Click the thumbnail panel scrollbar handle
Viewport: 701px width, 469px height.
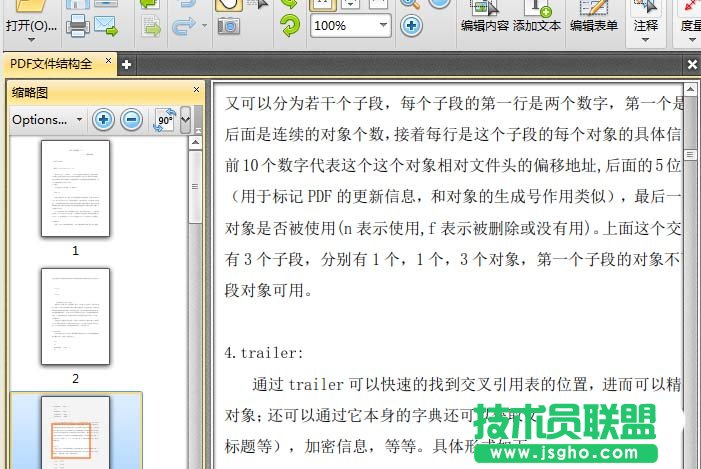pos(195,186)
